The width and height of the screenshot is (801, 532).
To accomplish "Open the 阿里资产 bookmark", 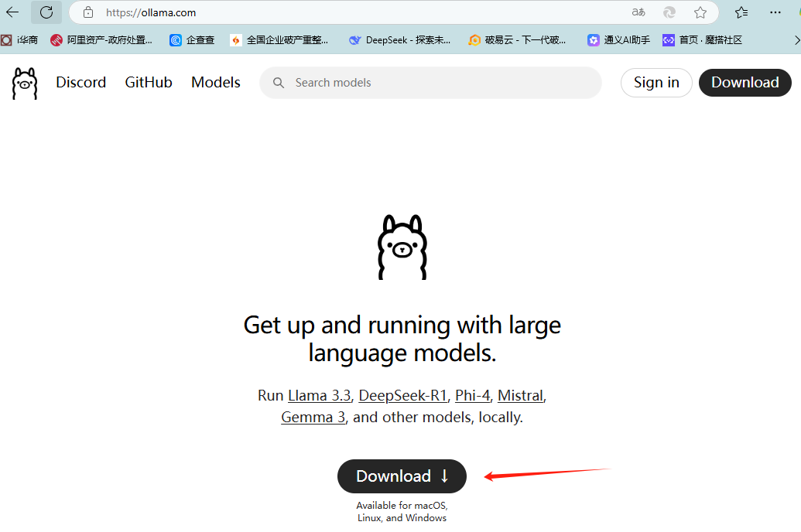I will click(101, 40).
